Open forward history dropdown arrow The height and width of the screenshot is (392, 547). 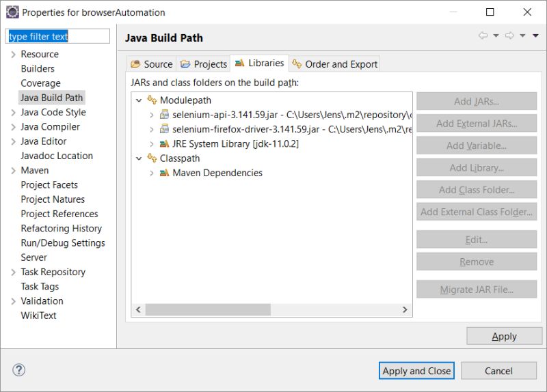(x=522, y=36)
